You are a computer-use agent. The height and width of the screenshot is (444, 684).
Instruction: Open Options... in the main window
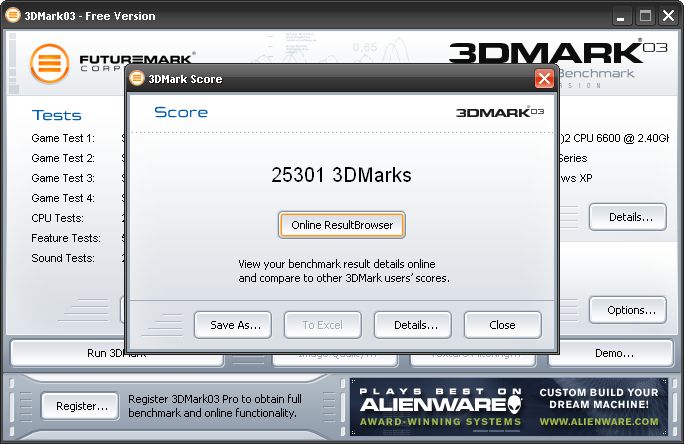[x=628, y=310]
